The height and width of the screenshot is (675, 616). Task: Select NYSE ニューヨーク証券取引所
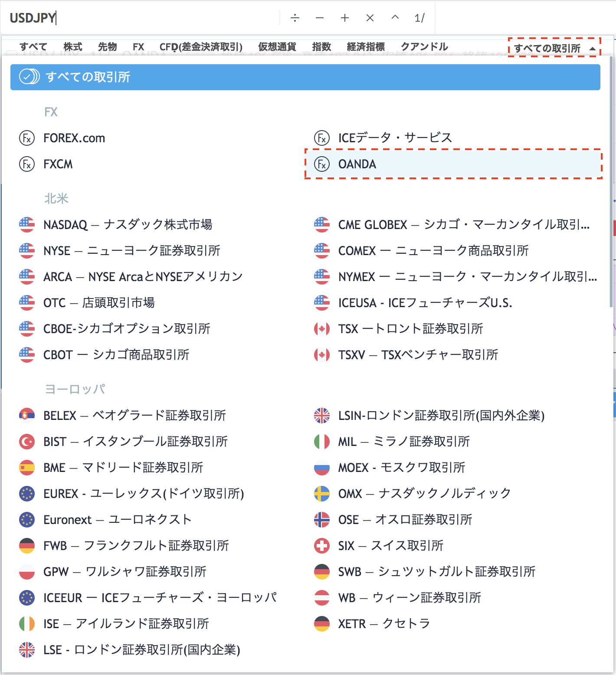click(158, 251)
